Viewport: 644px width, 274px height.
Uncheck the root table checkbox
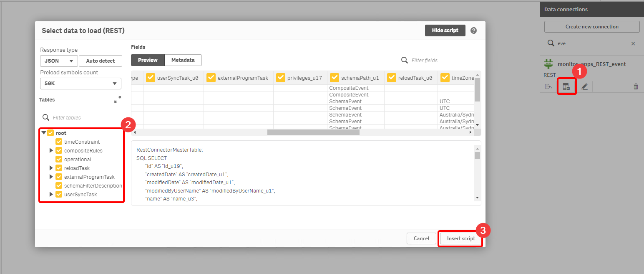[50, 132]
